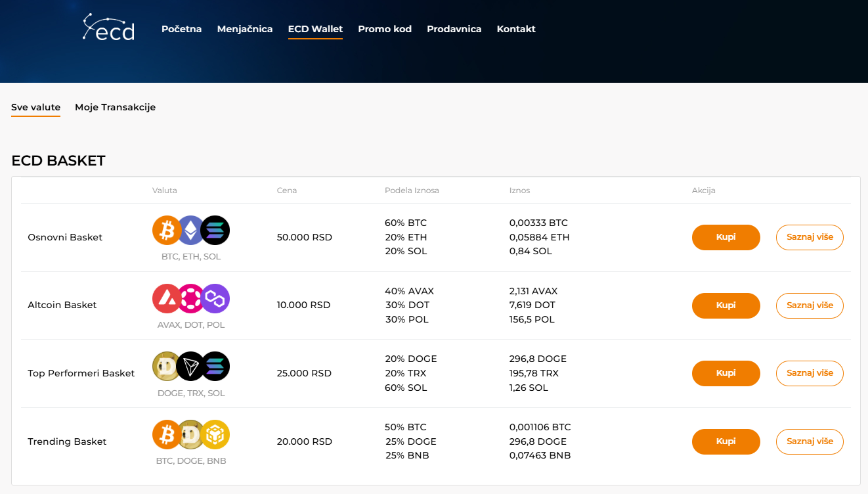Image resolution: width=868 pixels, height=494 pixels.
Task: Click the Polkadot icon in Altcoin Basket
Action: [191, 298]
